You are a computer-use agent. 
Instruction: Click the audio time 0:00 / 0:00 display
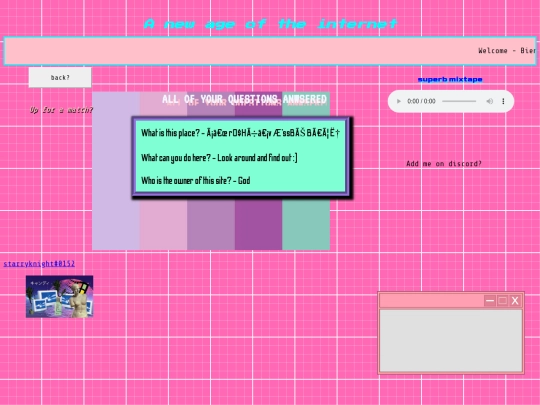click(421, 101)
